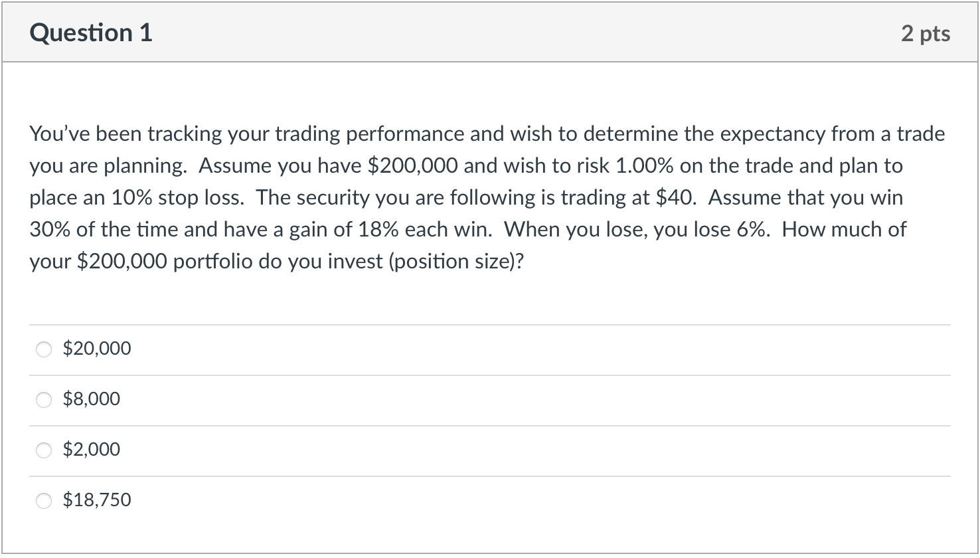980x558 pixels.
Task: Click the $8,000 answer text label
Action: 91,399
